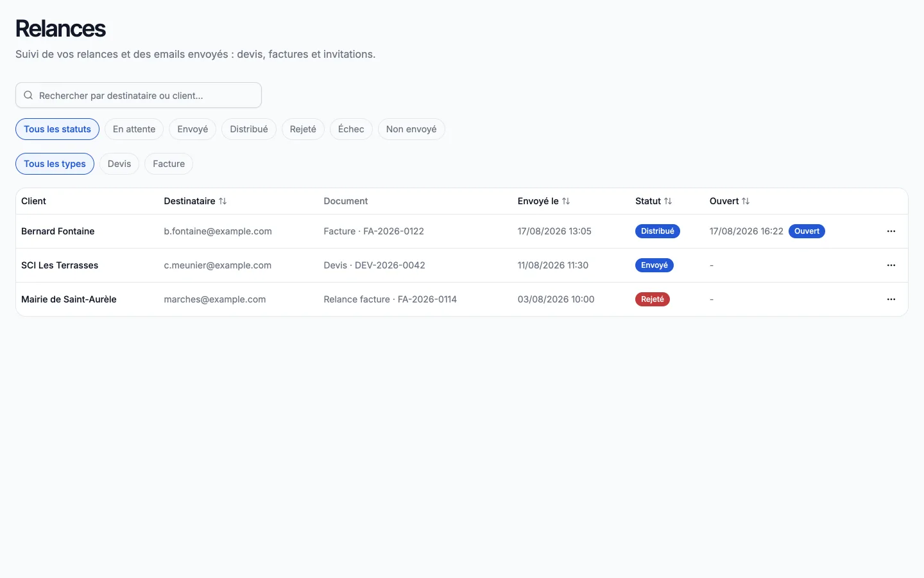
Task: Open actions menu for SCI Les Terrasses row
Action: pyautogui.click(x=891, y=265)
